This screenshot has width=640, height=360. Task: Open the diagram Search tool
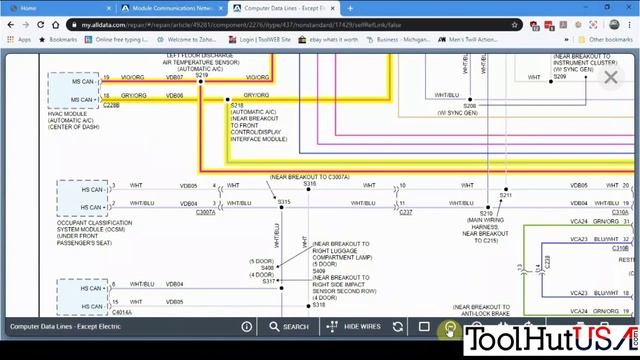tap(289, 327)
